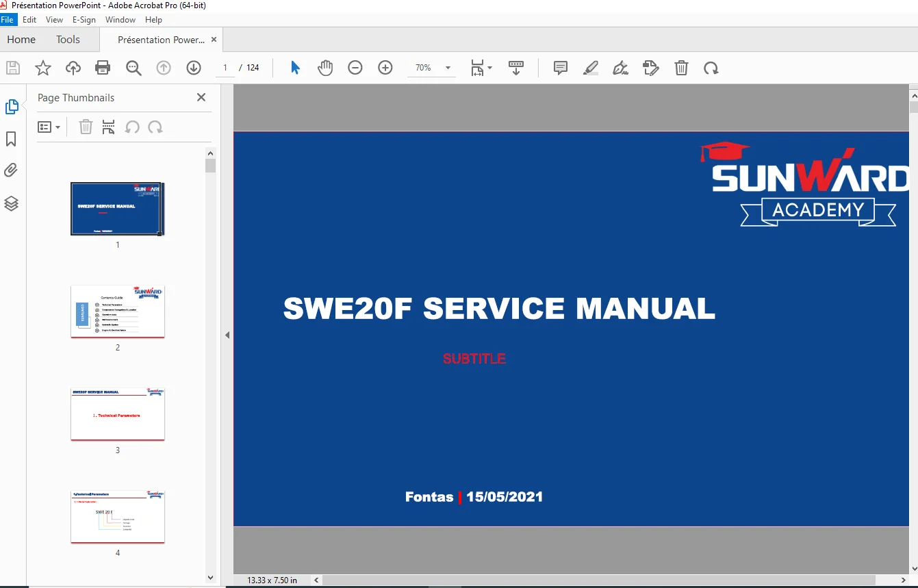This screenshot has height=588, width=918.
Task: Click thumbnails panel scroll up arrow
Action: [210, 153]
